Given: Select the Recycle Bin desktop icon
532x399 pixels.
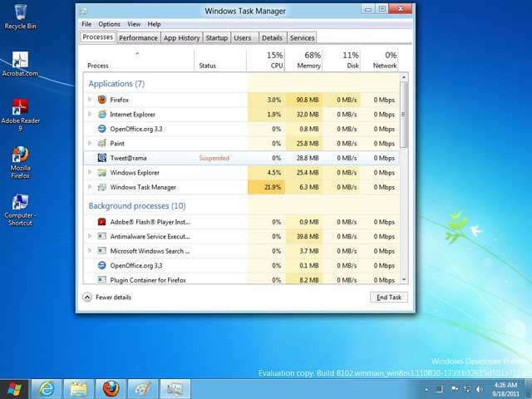Looking at the screenshot, I should coord(20,17).
